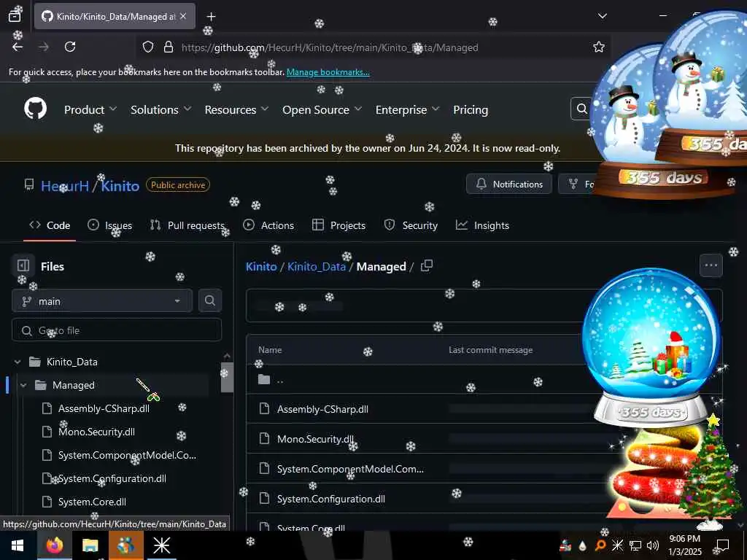Switch to the Projects tab
747x560 pixels.
click(x=338, y=225)
